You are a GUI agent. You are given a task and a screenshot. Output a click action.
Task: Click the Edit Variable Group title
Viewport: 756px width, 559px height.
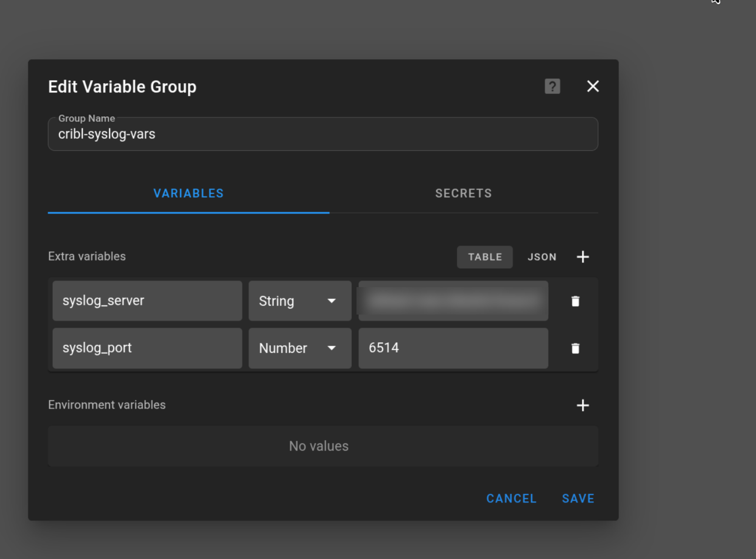pos(122,87)
